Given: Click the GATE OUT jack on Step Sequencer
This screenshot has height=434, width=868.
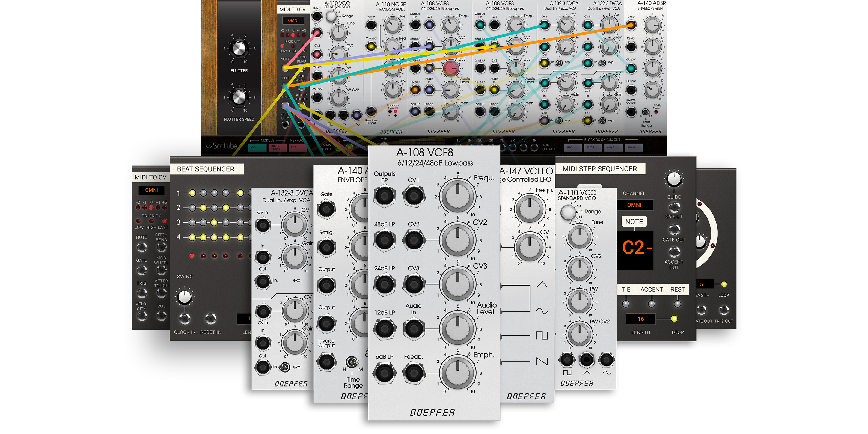Looking at the screenshot, I should click(x=674, y=230).
